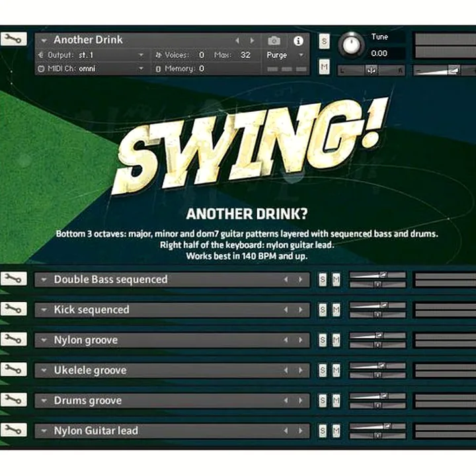
Task: Previous preset arrow for Nylon Guitar lead
Action: pyautogui.click(x=286, y=431)
